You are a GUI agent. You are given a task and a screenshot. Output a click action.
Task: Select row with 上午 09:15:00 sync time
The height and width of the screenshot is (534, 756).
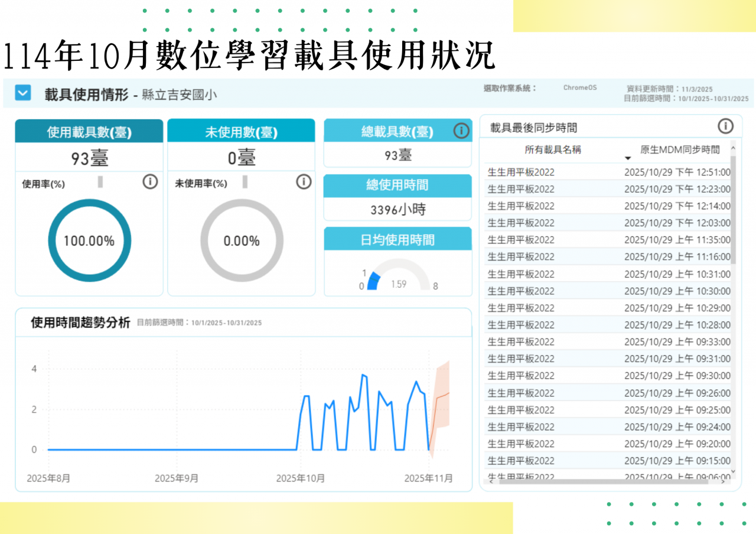pos(607,461)
